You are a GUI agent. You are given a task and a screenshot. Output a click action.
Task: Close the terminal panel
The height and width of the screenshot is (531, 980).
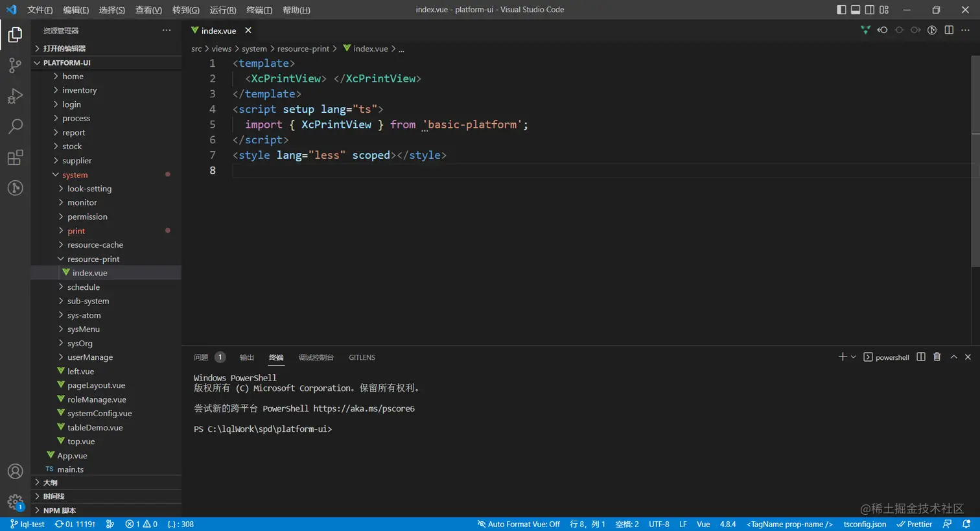click(x=968, y=357)
